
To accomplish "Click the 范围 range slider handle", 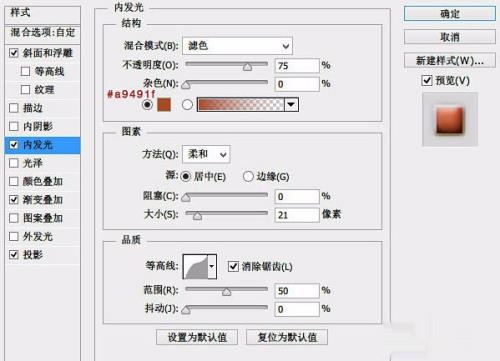I will pyautogui.click(x=226, y=292).
